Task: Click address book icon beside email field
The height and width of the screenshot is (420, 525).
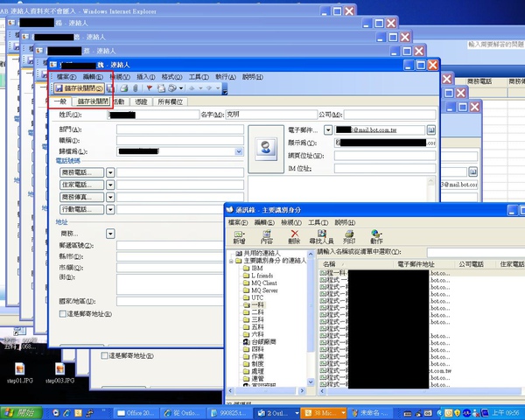Action: (x=431, y=130)
